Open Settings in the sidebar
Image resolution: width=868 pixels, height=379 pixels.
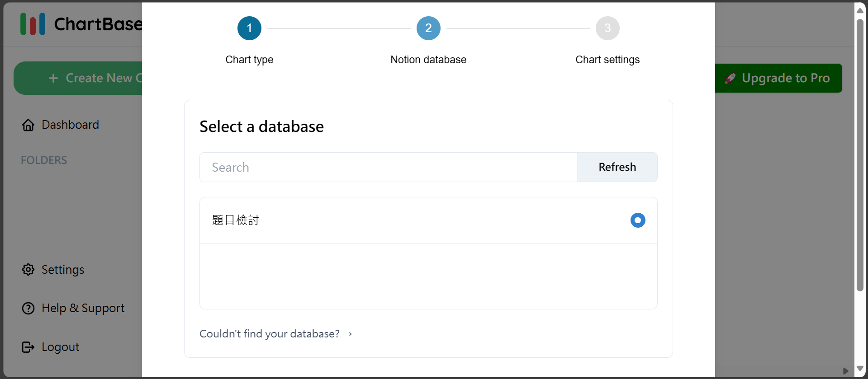[53, 270]
